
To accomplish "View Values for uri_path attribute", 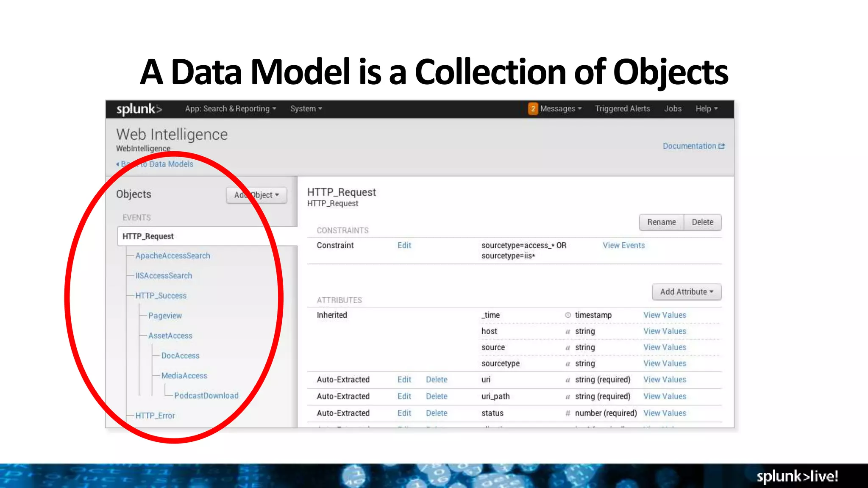I will tap(665, 396).
